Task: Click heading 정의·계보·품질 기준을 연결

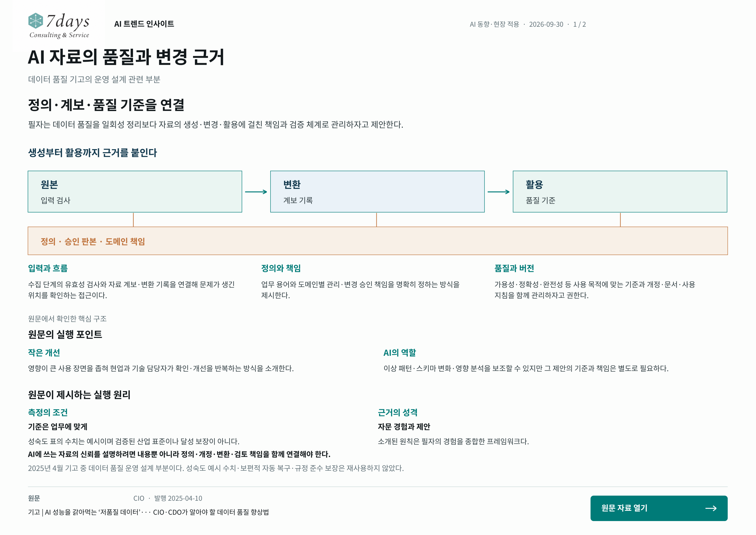Action: [x=106, y=105]
